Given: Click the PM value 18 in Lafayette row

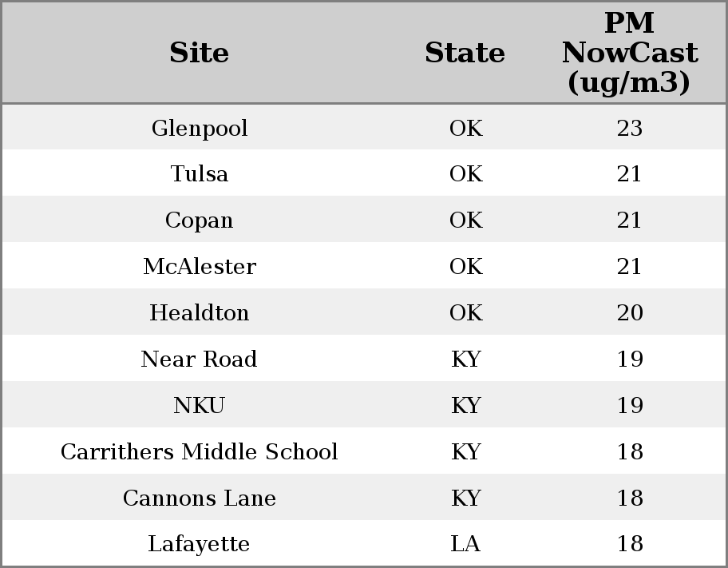Looking at the screenshot, I should pos(629,544).
